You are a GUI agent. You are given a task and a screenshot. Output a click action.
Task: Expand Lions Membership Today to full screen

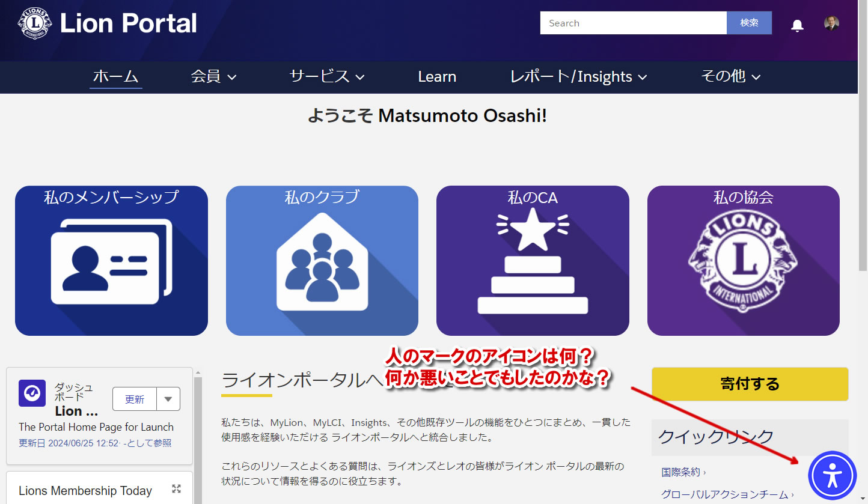click(x=176, y=488)
